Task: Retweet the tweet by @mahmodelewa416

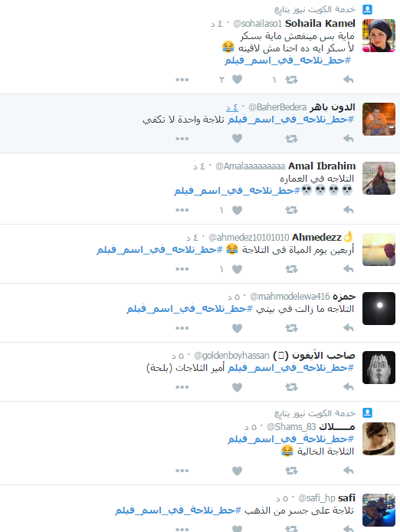Action: [x=291, y=328]
